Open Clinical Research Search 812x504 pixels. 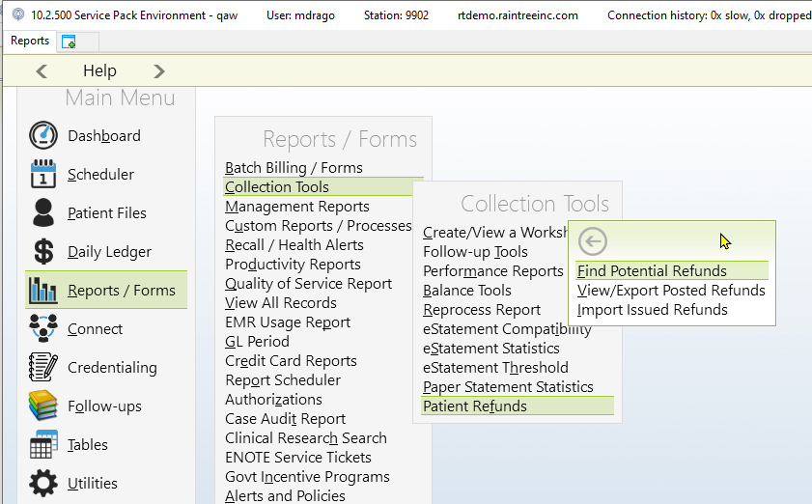tap(305, 438)
